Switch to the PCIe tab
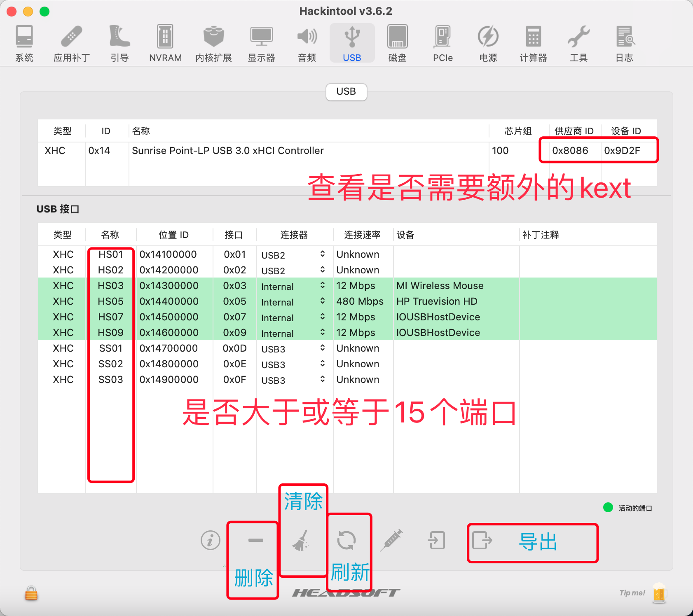Image resolution: width=693 pixels, height=616 pixels. pyautogui.click(x=442, y=43)
